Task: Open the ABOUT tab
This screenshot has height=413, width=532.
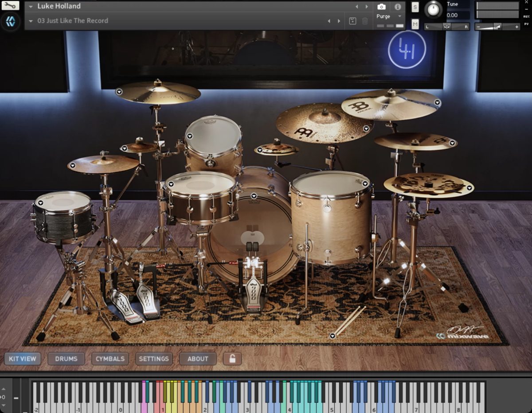Action: [198, 358]
